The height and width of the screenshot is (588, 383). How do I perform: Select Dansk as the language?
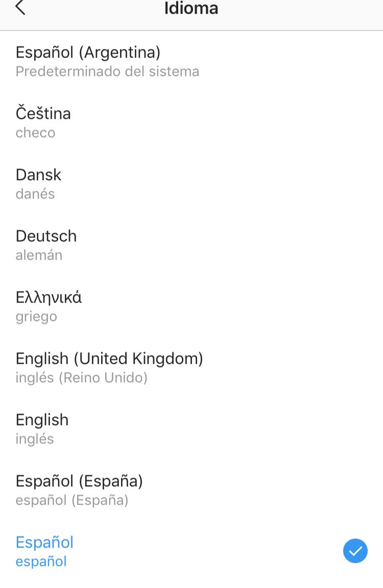tap(192, 184)
